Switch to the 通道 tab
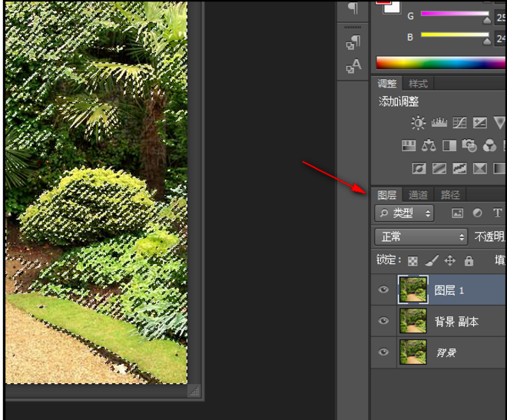The image size is (507, 420). pos(418,195)
